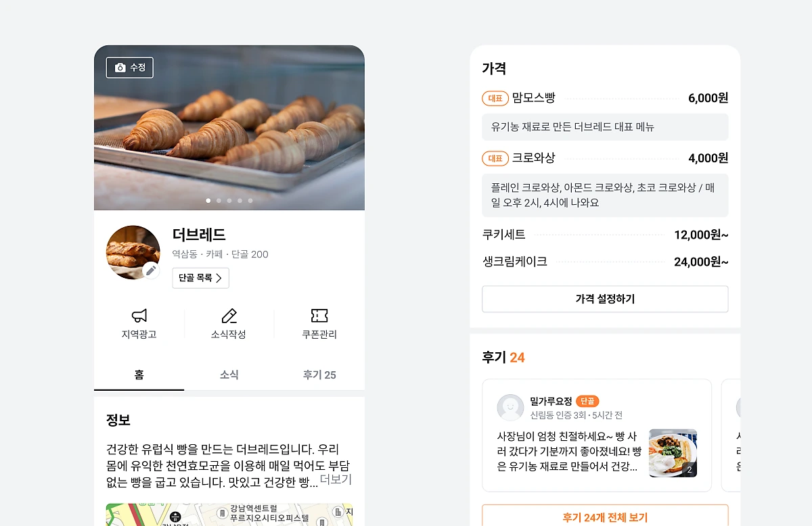This screenshot has width=812, height=526.
Task: Open 지역광고 megaphone icon
Action: tap(139, 316)
